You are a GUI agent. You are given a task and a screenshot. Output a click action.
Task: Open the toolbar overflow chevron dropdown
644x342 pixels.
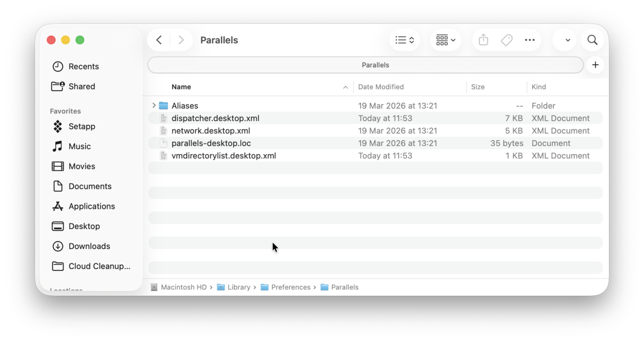coord(567,40)
